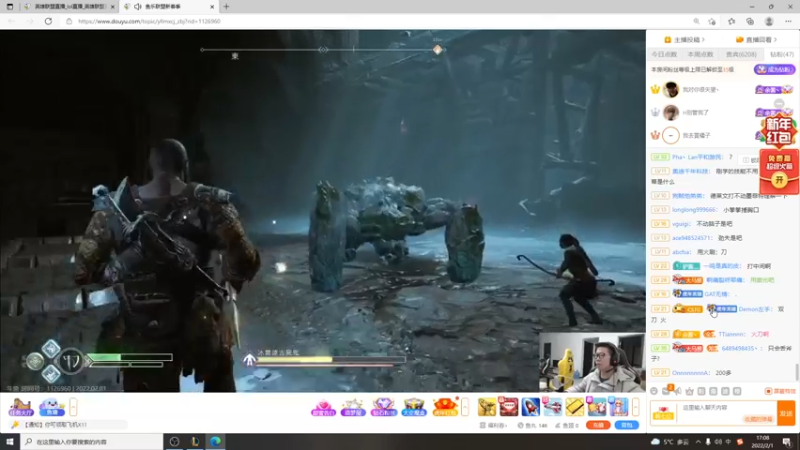This screenshot has width=800, height=450.
Task: Send the cartoon character gift next to gold bar
Action: 596,407
